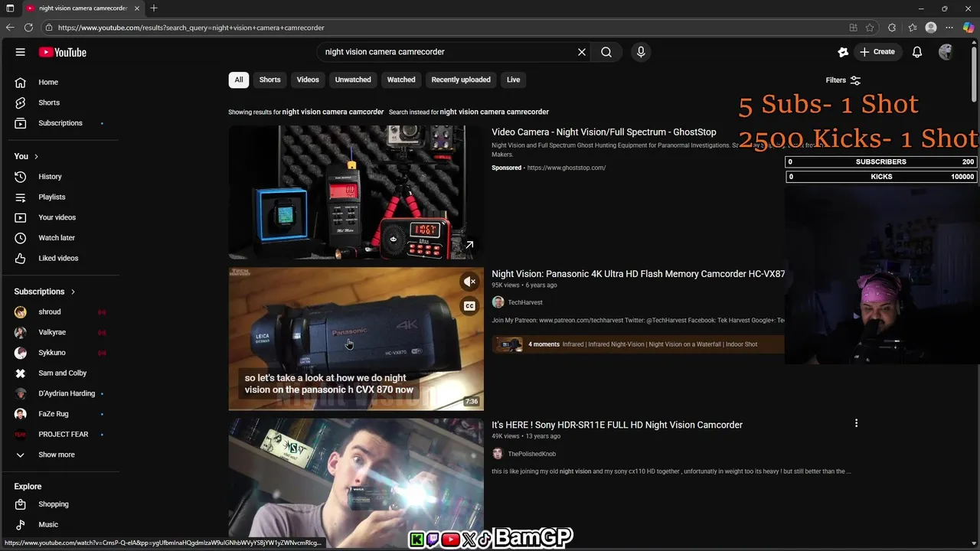Open browser settings ellipsis menu
The image size is (980, 551).
click(949, 28)
